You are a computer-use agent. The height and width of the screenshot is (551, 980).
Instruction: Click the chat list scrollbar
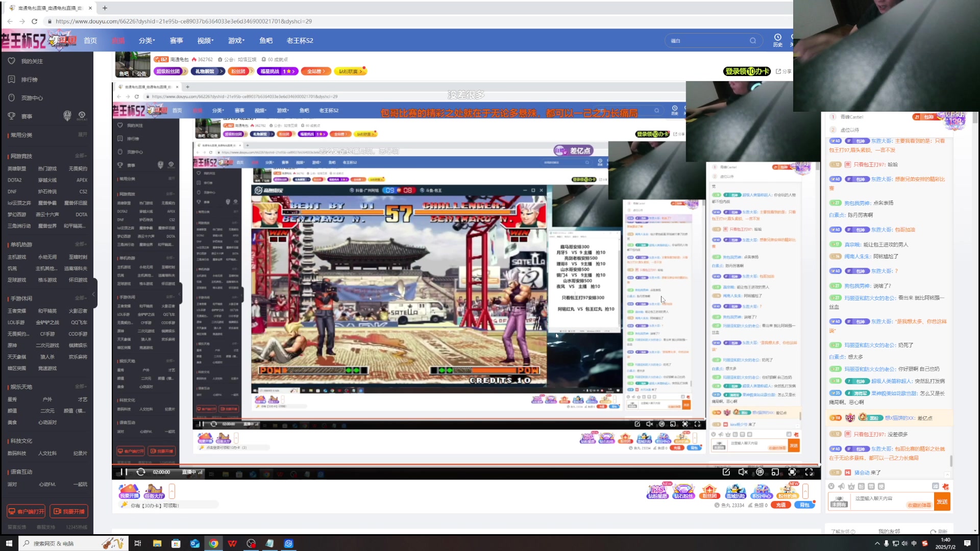coord(950,461)
